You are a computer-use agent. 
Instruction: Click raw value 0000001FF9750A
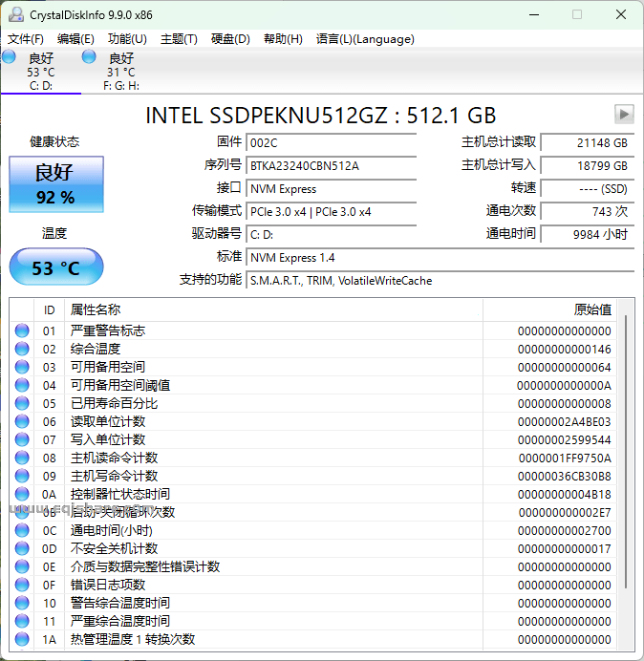(x=565, y=458)
